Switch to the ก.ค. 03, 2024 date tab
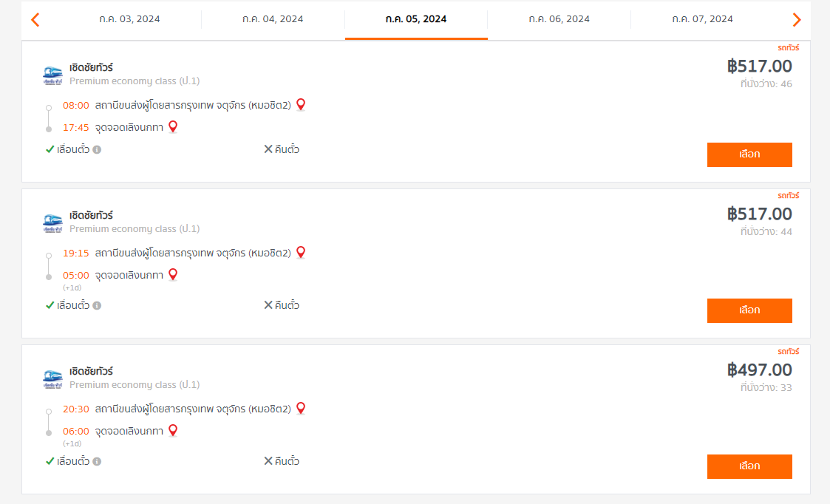Screen dimensions: 830x504 point(129,19)
